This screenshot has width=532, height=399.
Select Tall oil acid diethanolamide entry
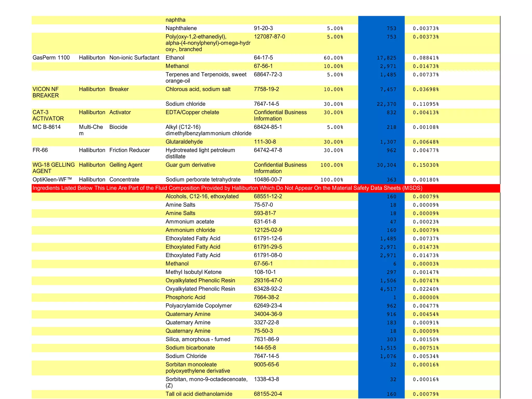199,394
